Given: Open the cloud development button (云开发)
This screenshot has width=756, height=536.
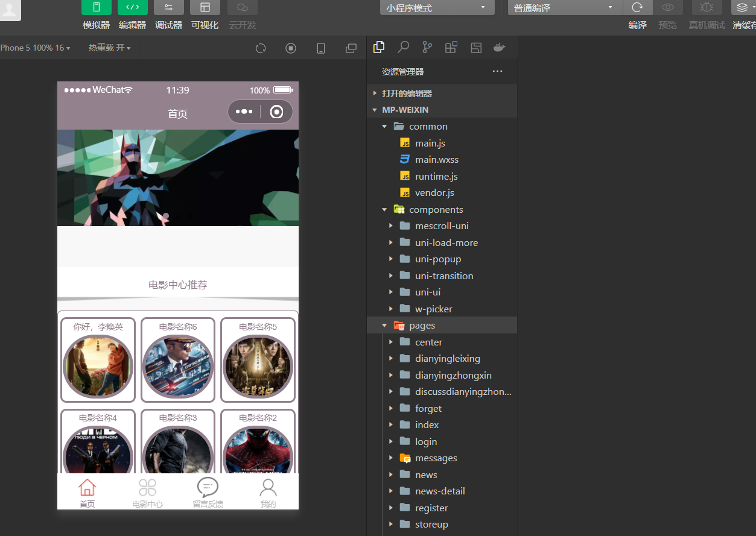Looking at the screenshot, I should click(x=243, y=7).
